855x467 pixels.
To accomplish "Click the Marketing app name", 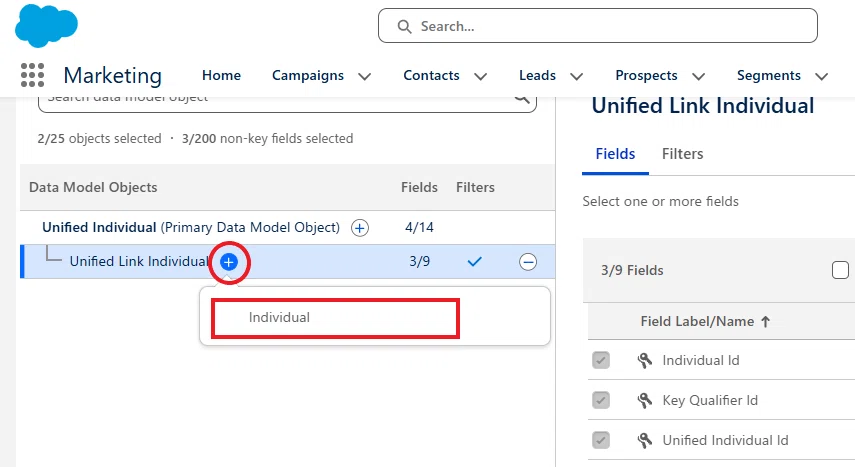I will pos(112,75).
